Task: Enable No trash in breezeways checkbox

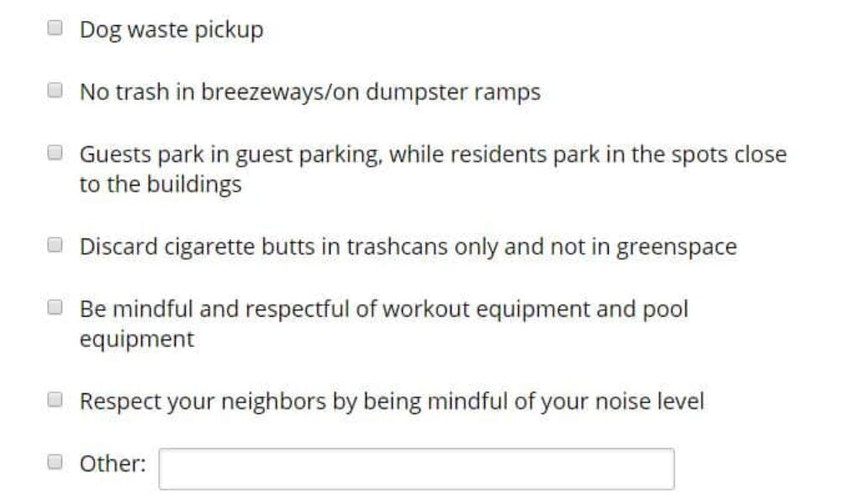Action: tap(55, 90)
